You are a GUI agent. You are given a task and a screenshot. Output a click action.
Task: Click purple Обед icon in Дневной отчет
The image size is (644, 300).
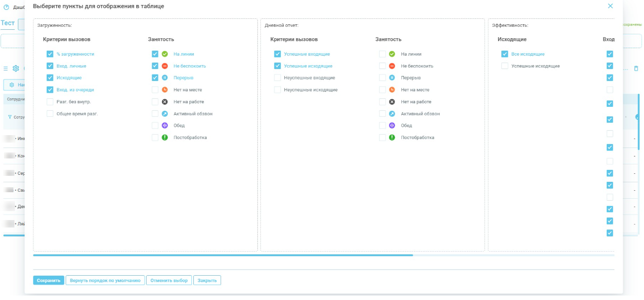pyautogui.click(x=392, y=126)
